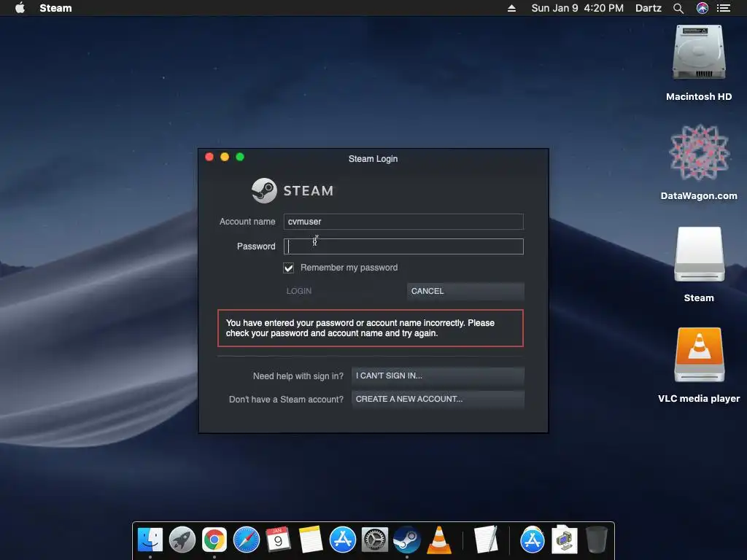Click the Steam icon in the dock
Viewport: 747px width, 560px height.
[x=407, y=540]
